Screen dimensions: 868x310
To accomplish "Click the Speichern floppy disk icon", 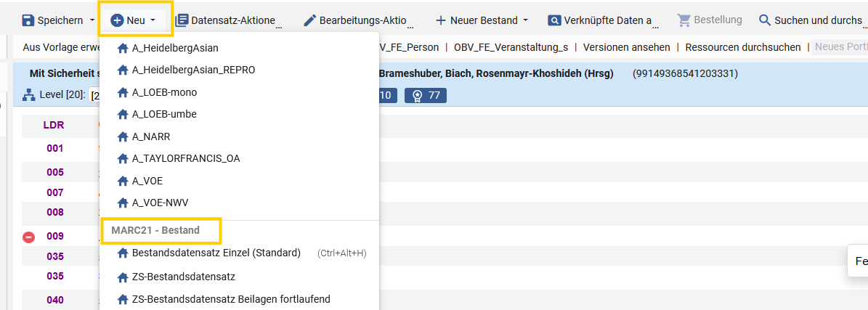I will [x=28, y=20].
